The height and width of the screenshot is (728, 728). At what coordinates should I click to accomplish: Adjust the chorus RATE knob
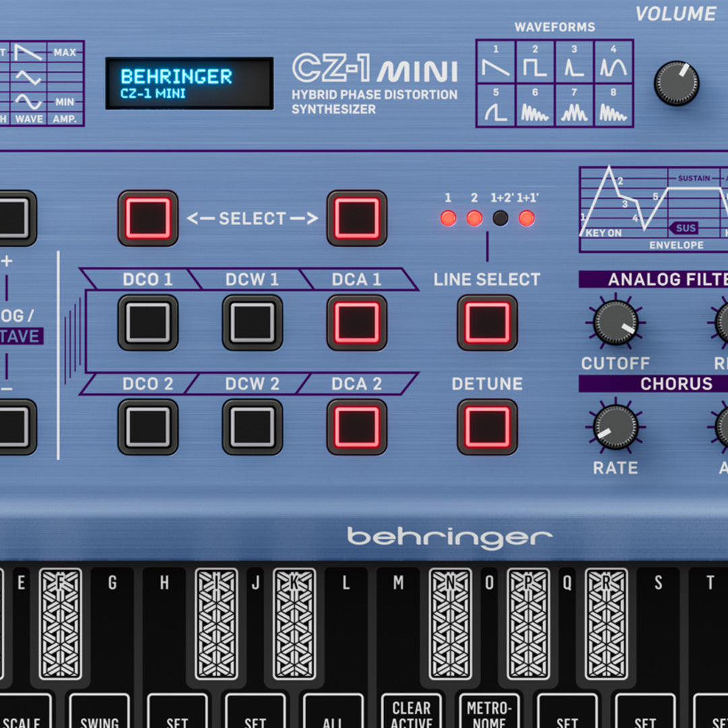(x=615, y=427)
